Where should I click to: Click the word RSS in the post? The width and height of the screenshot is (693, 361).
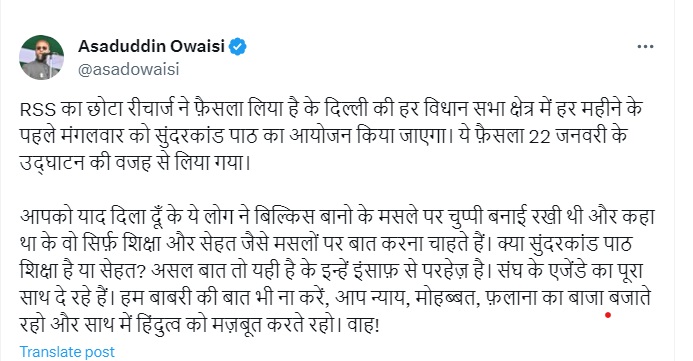point(38,109)
